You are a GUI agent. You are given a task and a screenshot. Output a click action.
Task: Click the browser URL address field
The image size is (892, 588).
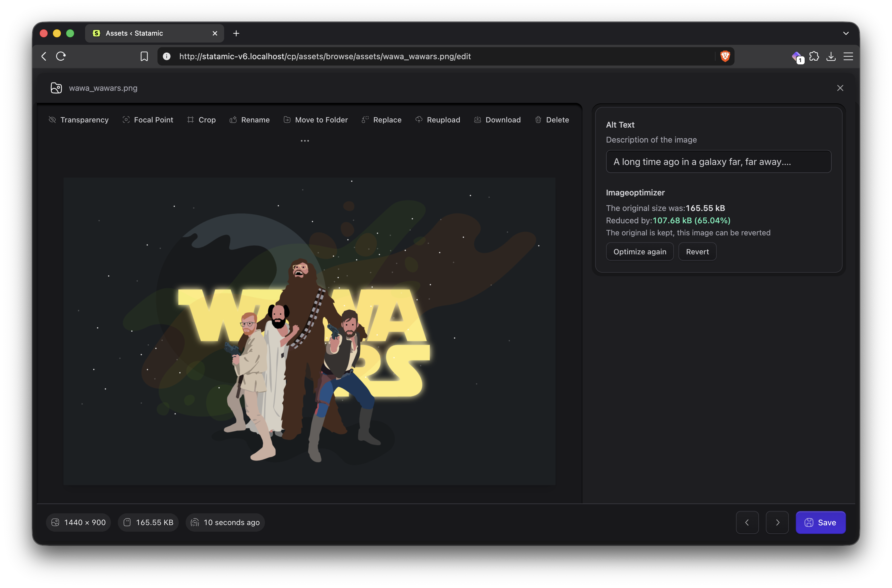point(445,56)
